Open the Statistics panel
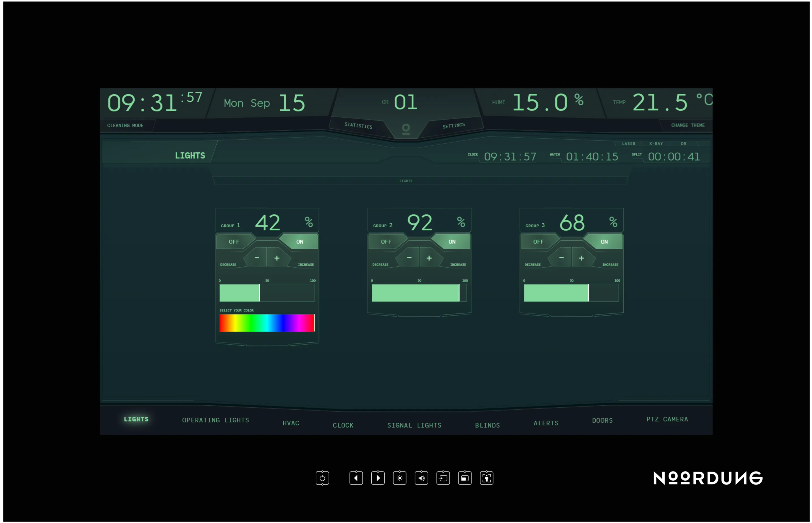This screenshot has height=523, width=812. point(358,126)
